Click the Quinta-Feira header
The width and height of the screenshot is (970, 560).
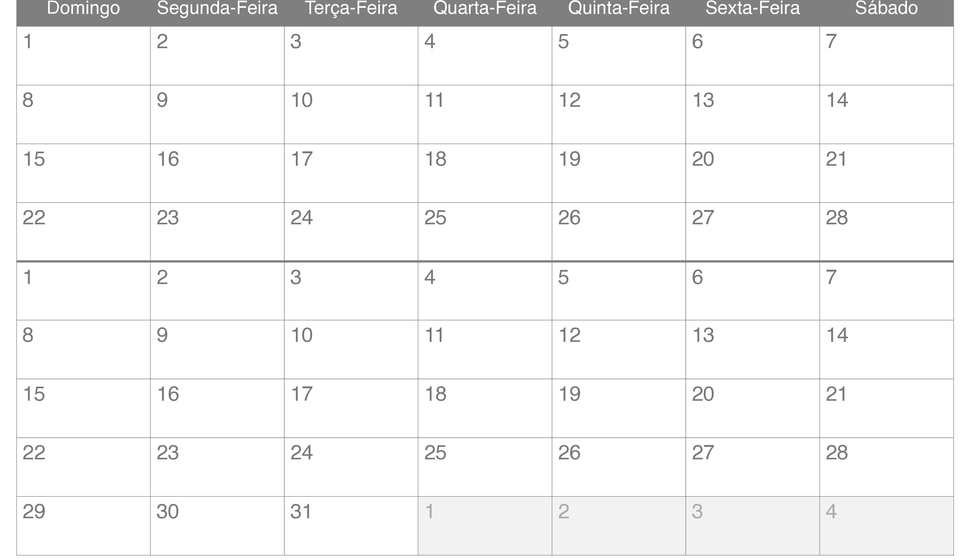(x=619, y=9)
